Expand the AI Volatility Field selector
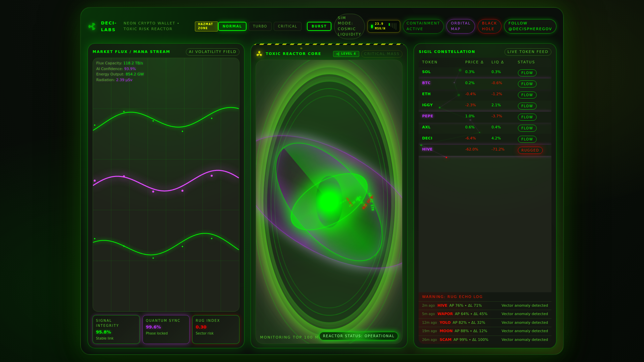The height and width of the screenshot is (362, 644). click(212, 52)
